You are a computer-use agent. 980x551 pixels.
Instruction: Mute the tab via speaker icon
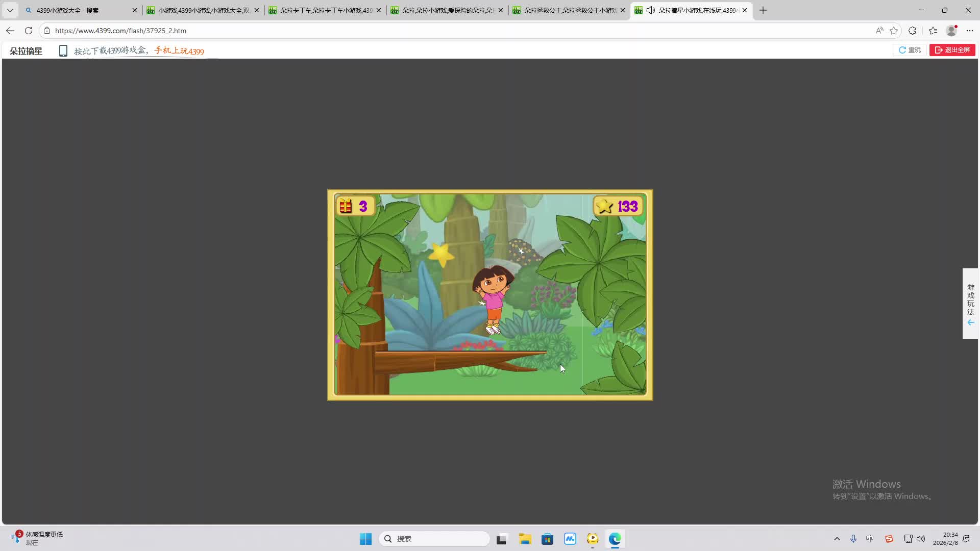point(650,10)
